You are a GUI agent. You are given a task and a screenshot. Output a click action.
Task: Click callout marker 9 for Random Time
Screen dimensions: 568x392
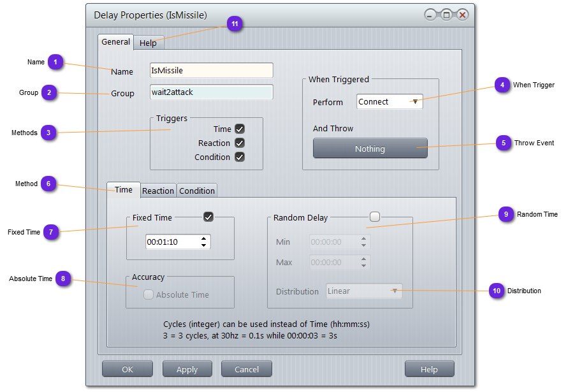(x=506, y=215)
